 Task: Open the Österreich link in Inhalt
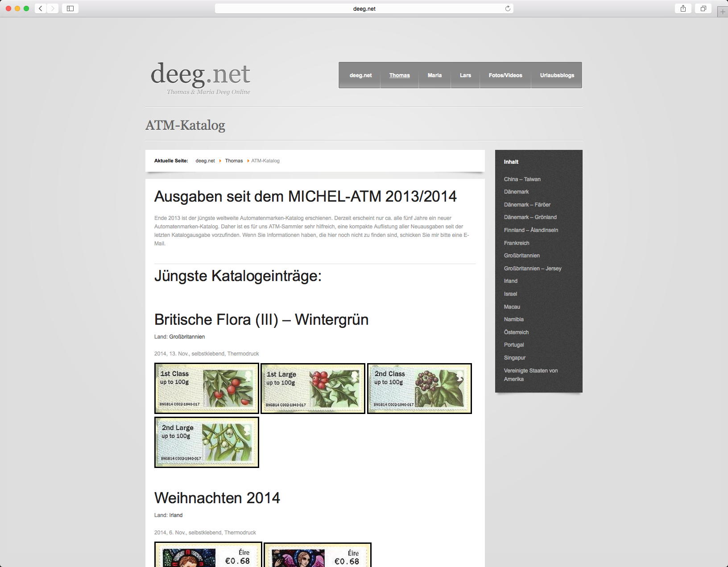coord(516,332)
